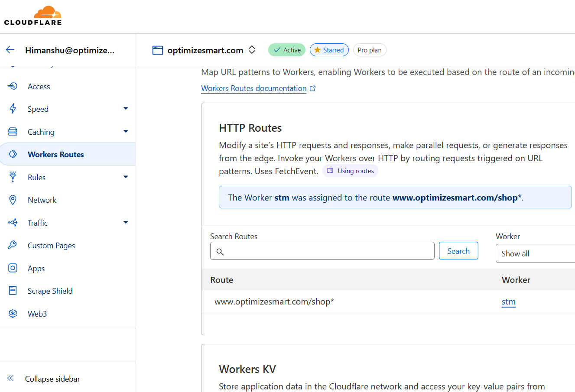This screenshot has width=575, height=392.
Task: Click the Collapse sidebar label
Action: [52, 379]
